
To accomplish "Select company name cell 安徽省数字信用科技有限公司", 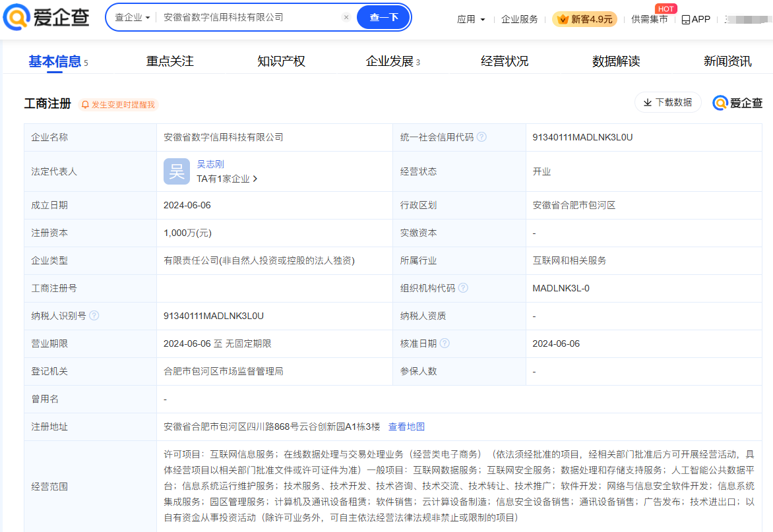I will tap(224, 137).
